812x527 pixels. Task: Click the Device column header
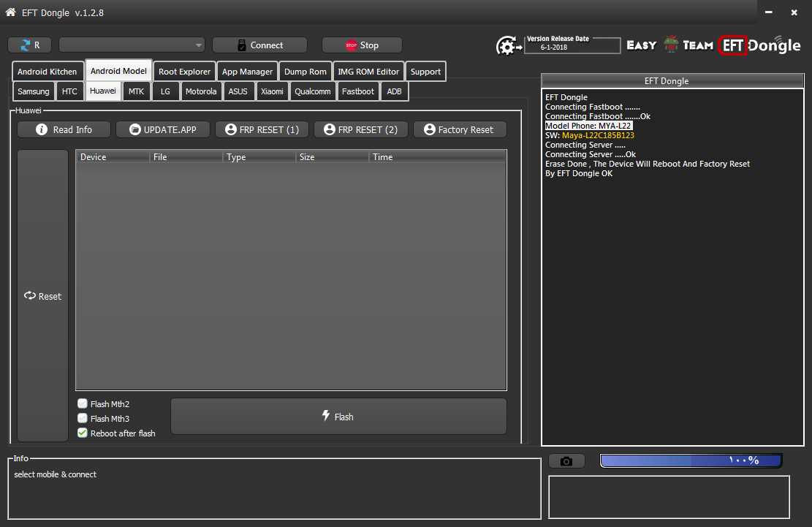[113, 157]
